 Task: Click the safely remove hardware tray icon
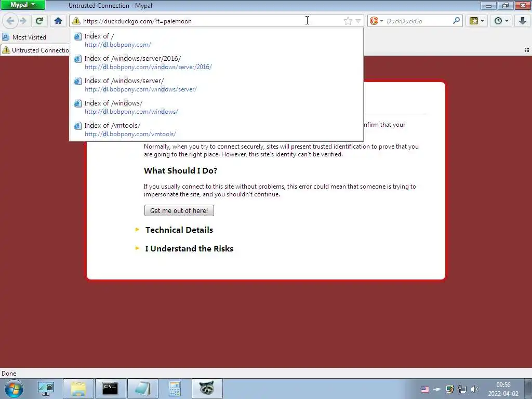tap(437, 389)
